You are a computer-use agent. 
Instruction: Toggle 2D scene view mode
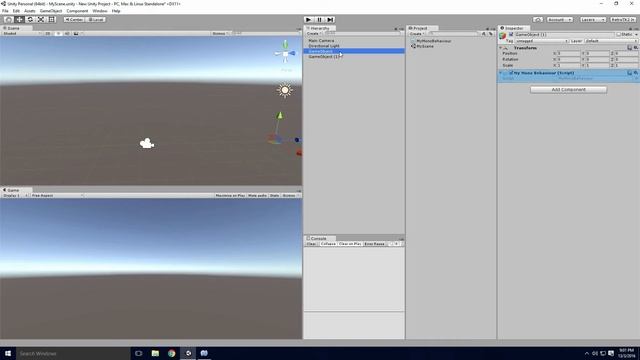coord(48,33)
